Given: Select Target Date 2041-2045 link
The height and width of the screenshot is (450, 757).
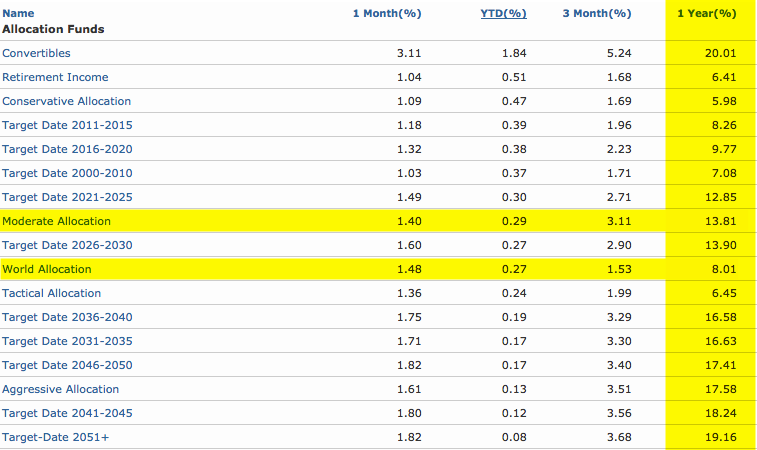Looking at the screenshot, I should tap(67, 413).
